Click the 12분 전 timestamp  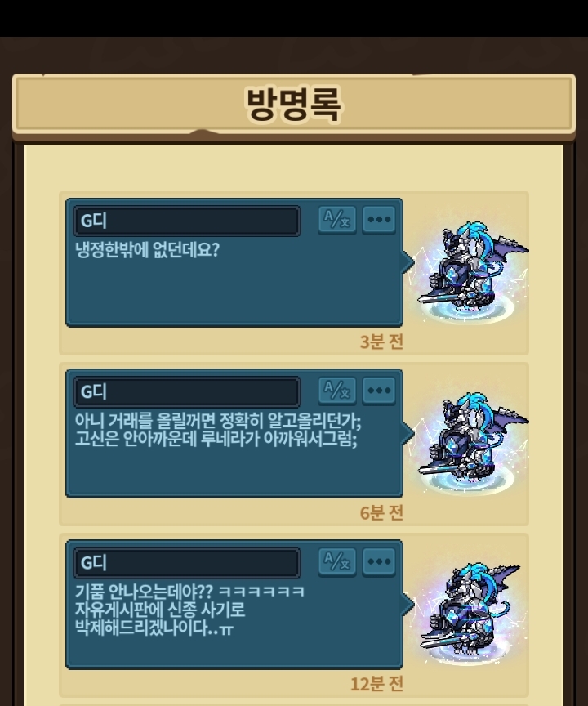click(x=376, y=684)
